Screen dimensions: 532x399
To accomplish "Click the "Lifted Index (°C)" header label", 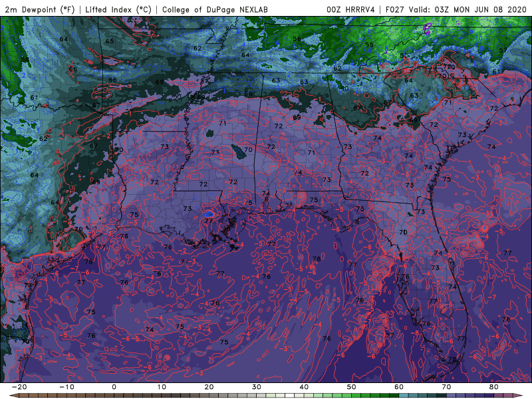I will pyautogui.click(x=118, y=9).
